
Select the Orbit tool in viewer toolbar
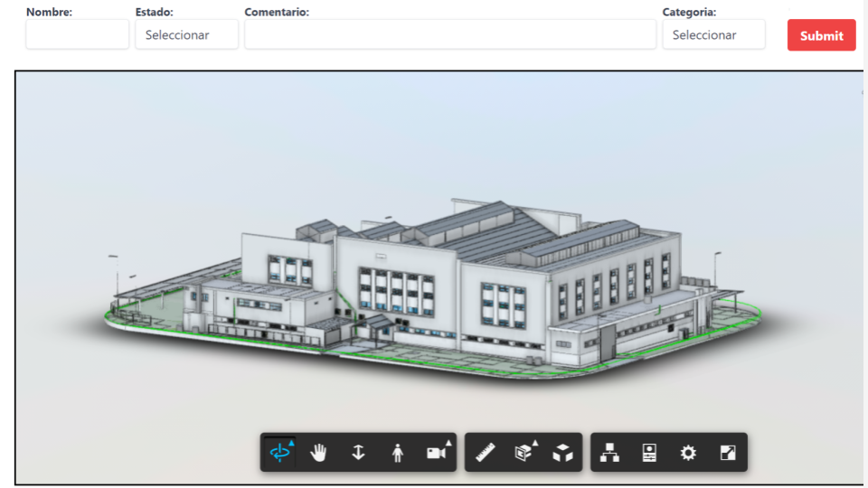(x=280, y=453)
